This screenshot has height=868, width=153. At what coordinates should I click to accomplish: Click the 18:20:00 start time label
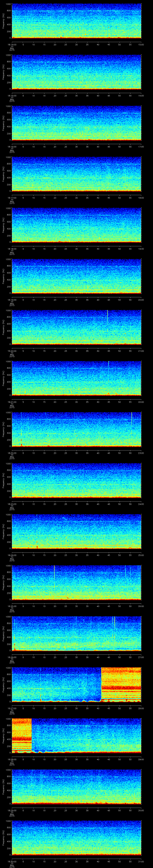pyautogui.click(x=12, y=351)
